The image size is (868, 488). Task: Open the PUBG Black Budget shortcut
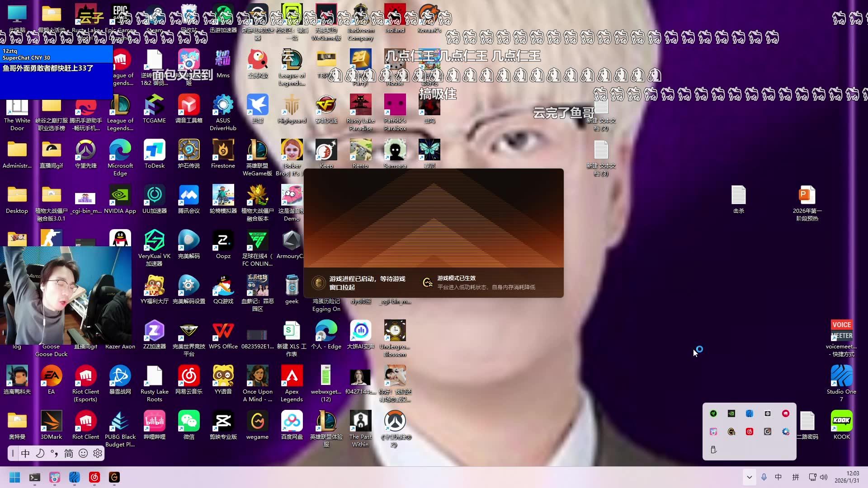(120, 429)
